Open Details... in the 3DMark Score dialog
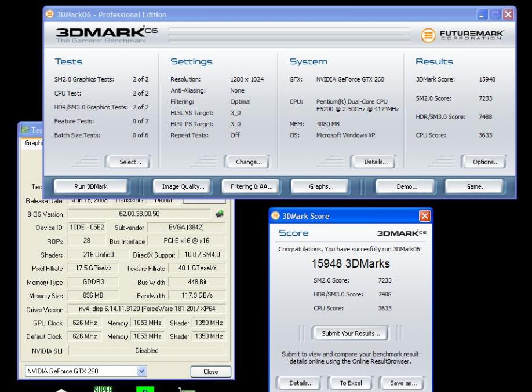532x392 pixels. pos(299,383)
